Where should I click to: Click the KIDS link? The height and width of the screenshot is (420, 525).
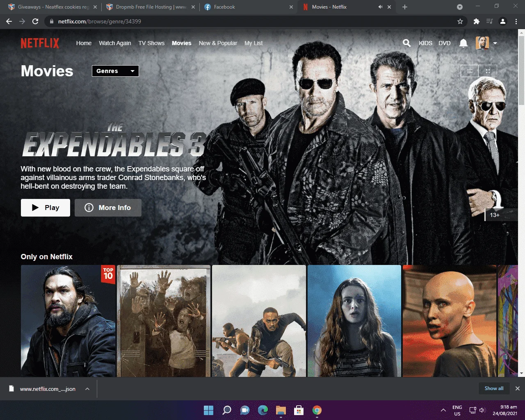point(425,43)
